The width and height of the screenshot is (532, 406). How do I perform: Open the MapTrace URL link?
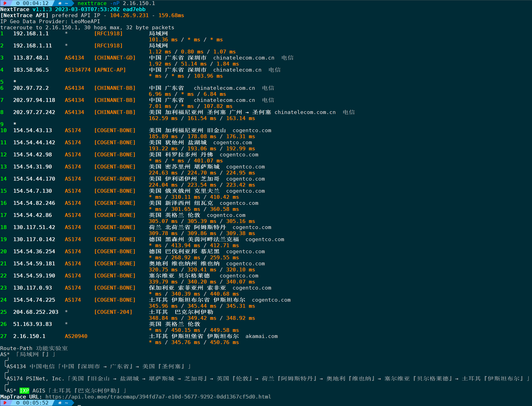click(x=158, y=397)
